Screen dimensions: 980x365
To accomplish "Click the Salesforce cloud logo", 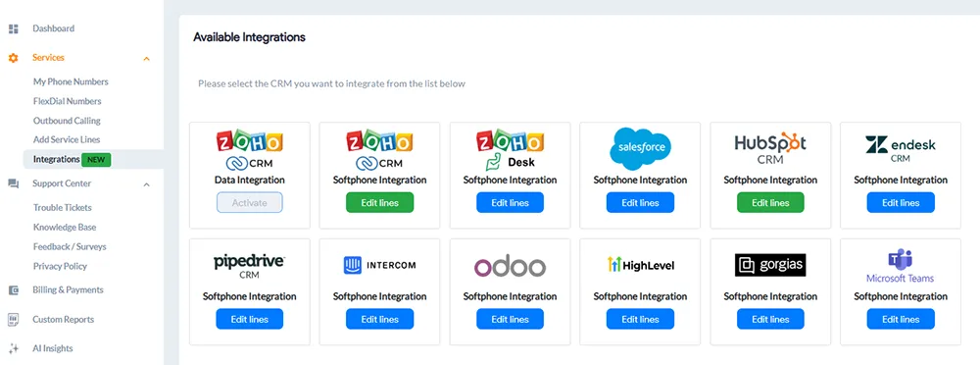I will coord(640,148).
